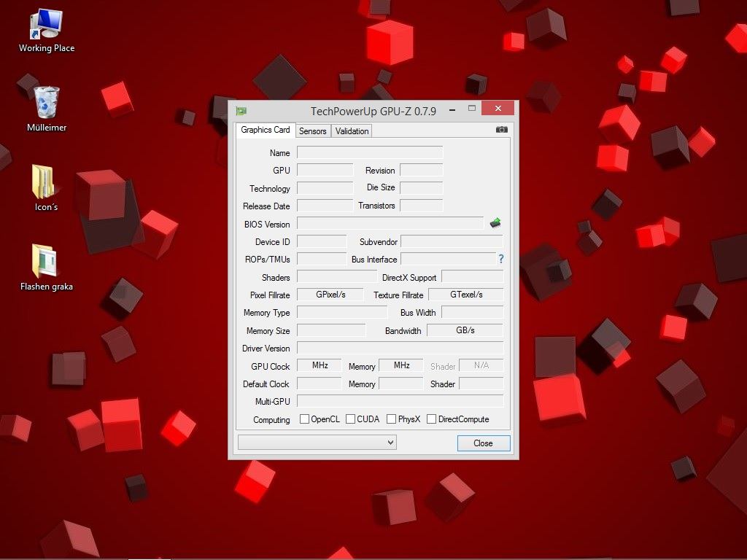Click the Bandwidth GB/s field
The height and width of the screenshot is (560, 747).
click(x=465, y=330)
